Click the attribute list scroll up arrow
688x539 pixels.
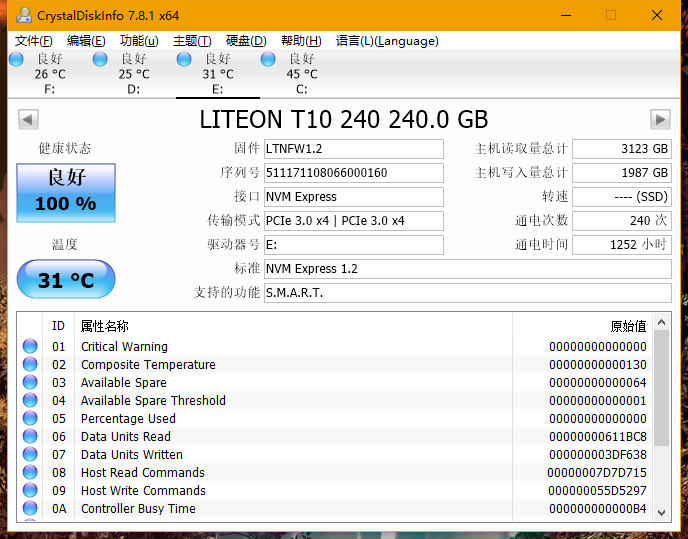coord(662,323)
